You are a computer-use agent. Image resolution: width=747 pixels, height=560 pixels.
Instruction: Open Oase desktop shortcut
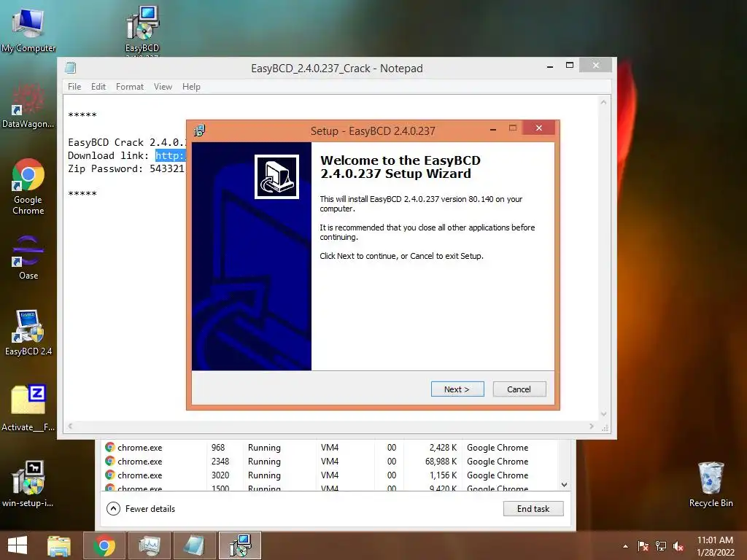pyautogui.click(x=28, y=257)
